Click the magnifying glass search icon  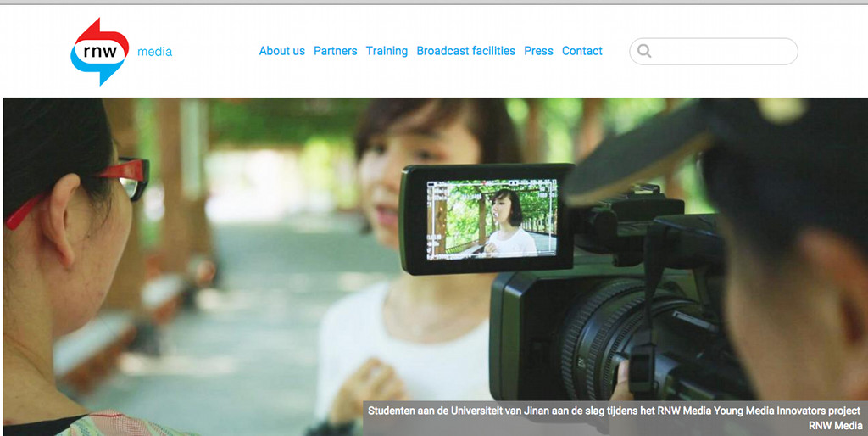pyautogui.click(x=644, y=51)
